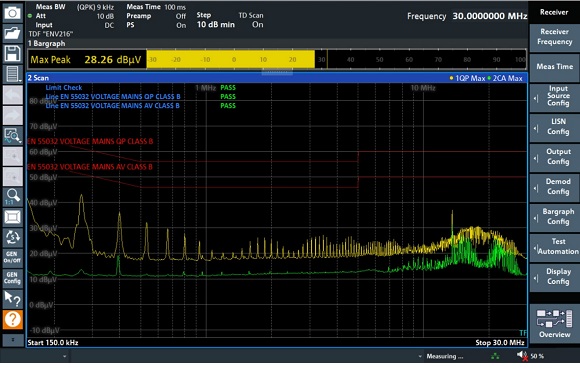This screenshot has height=370, width=580.
Task: Select the 2 Scan window title bar
Action: pyautogui.click(x=277, y=78)
